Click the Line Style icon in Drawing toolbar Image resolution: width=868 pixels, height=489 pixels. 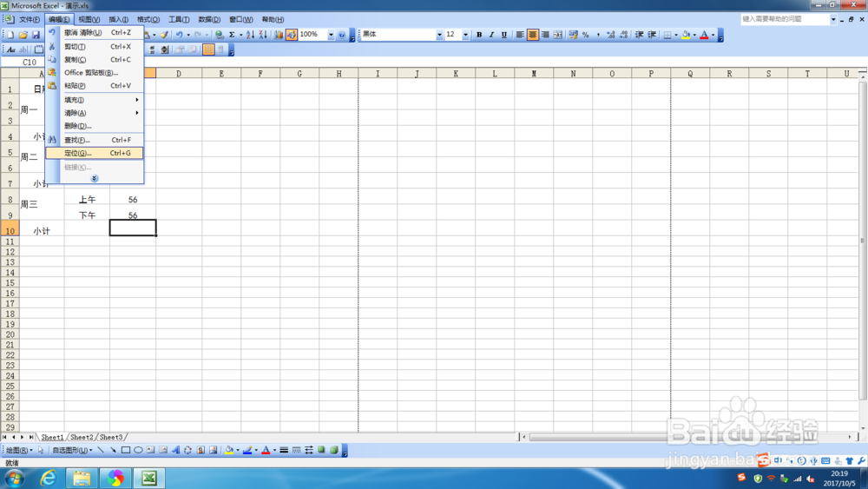[x=284, y=450]
